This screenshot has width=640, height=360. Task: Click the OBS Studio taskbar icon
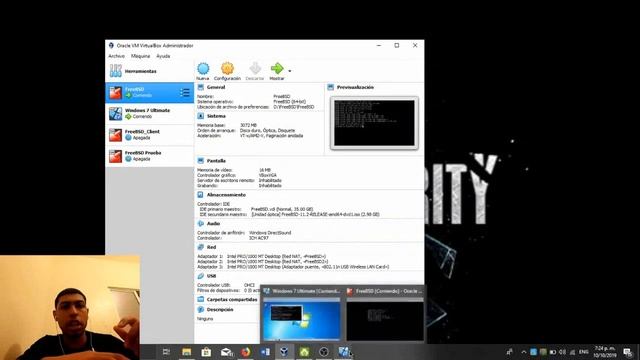[324, 352]
